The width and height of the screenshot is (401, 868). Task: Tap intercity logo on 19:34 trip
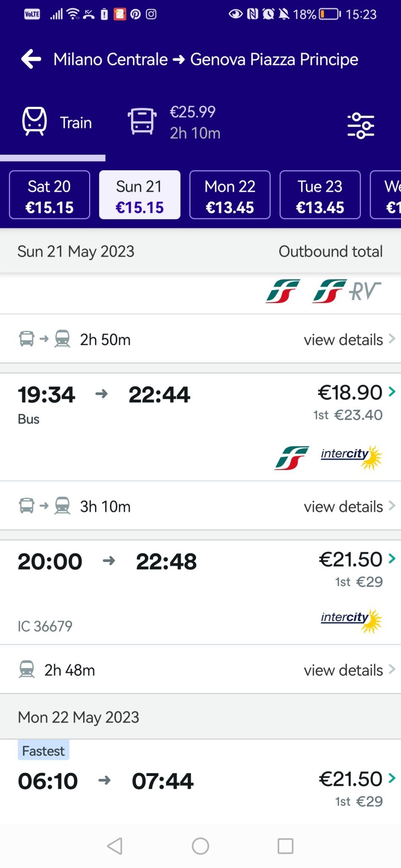(x=351, y=457)
